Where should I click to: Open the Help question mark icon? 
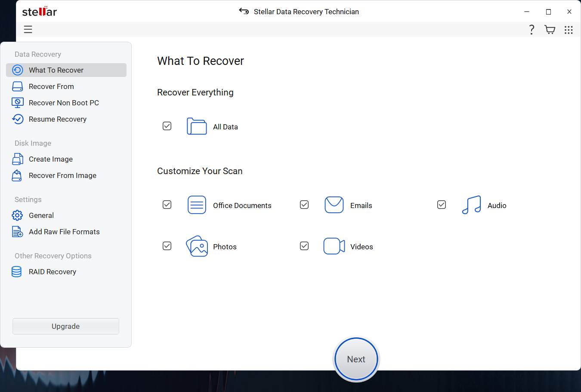point(532,30)
